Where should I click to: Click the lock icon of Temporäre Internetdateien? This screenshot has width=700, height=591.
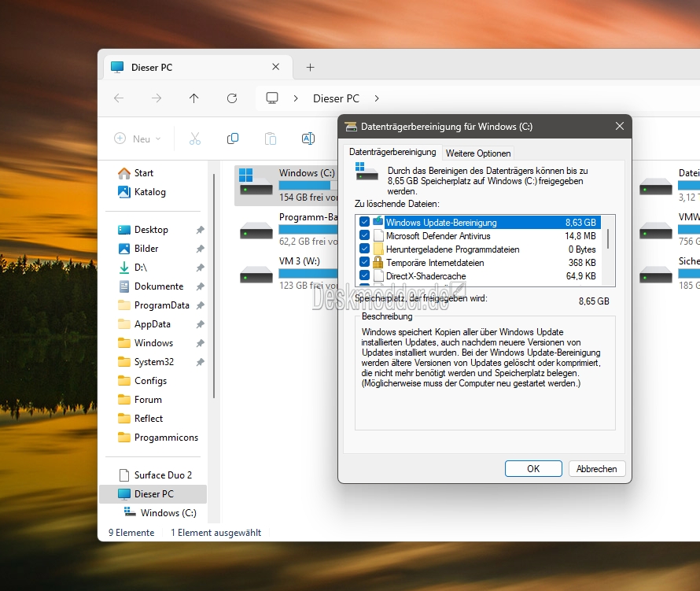pos(378,262)
